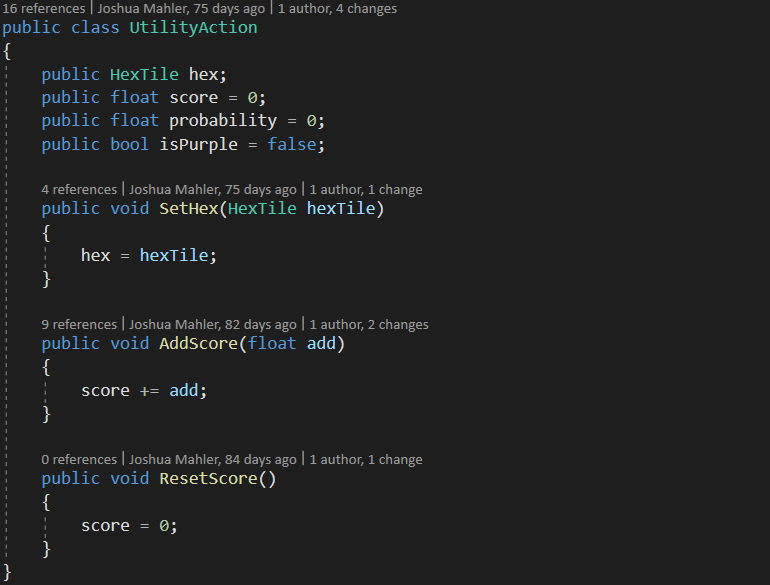Place cursor on the SetHex method name
Screen dimensions: 770x585
(189, 208)
